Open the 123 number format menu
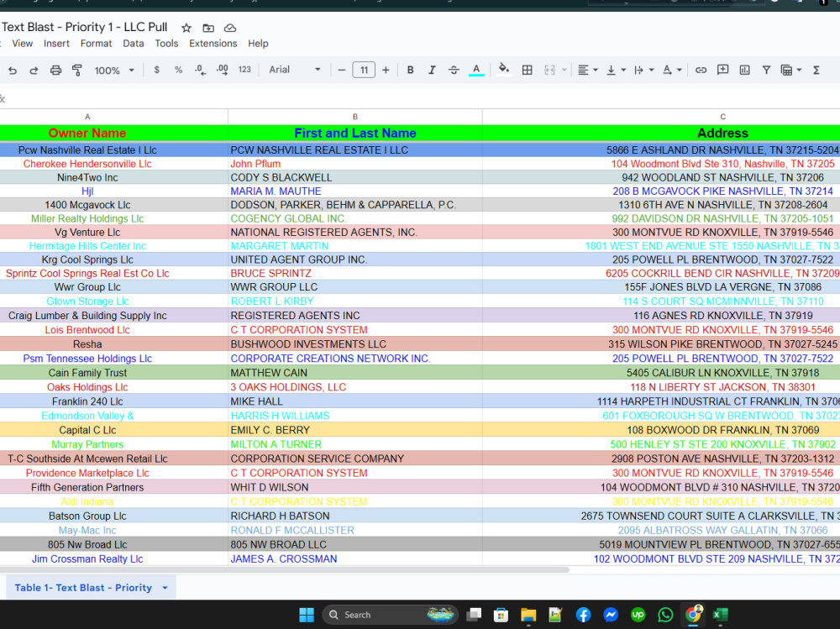The height and width of the screenshot is (629, 840). (244, 70)
